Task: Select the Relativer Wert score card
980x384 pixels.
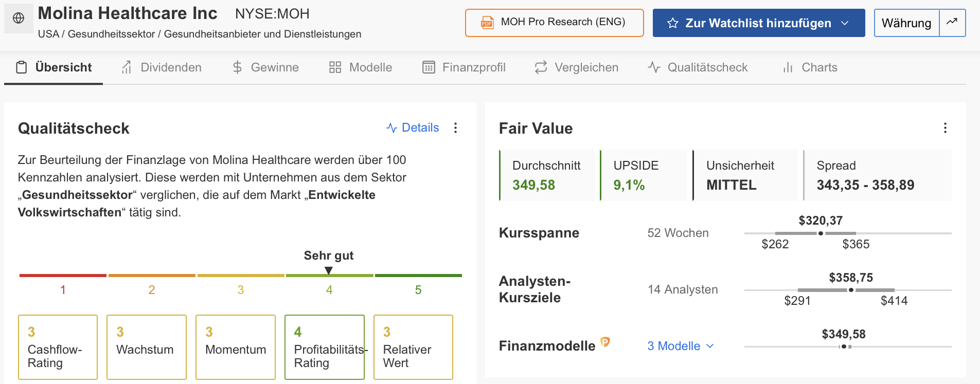Action: click(x=413, y=347)
